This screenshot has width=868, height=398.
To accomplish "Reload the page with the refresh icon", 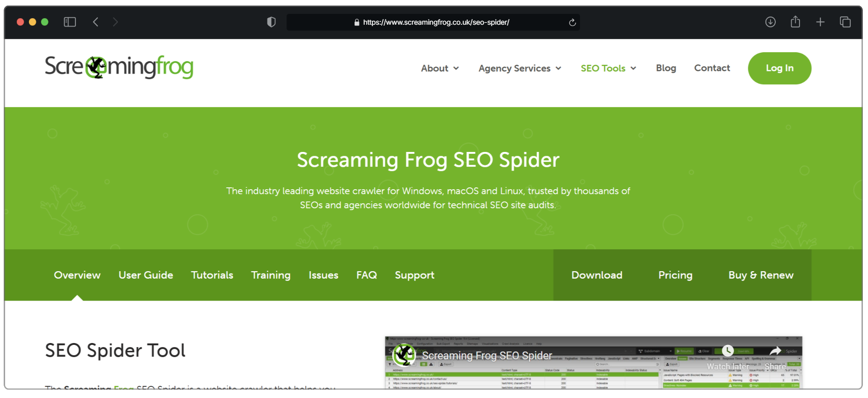I will click(x=572, y=22).
